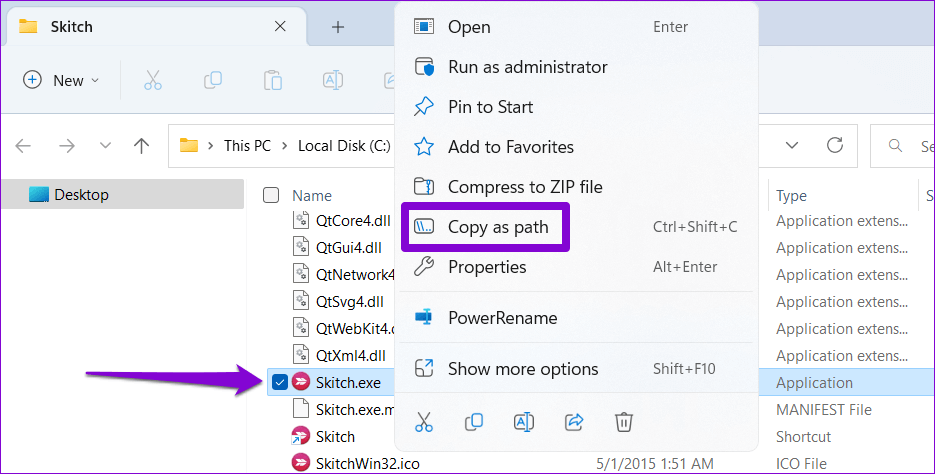Image resolution: width=935 pixels, height=474 pixels.
Task: Expand chevron after This PC breadcrumb
Action: pos(284,145)
